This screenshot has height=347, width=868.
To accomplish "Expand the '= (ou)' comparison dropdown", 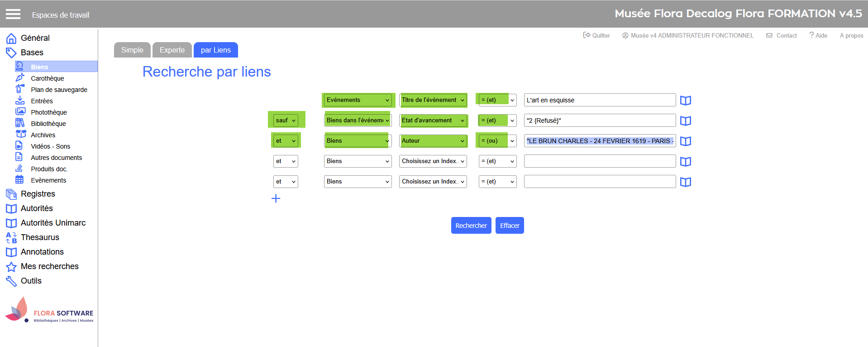I will coord(497,141).
